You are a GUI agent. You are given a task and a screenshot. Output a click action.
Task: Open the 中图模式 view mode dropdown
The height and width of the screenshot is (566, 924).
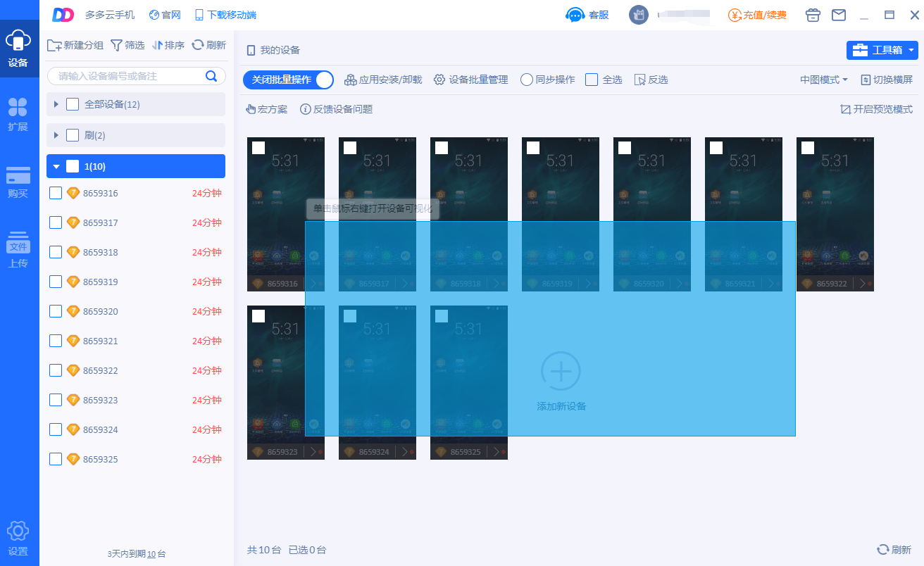[823, 80]
